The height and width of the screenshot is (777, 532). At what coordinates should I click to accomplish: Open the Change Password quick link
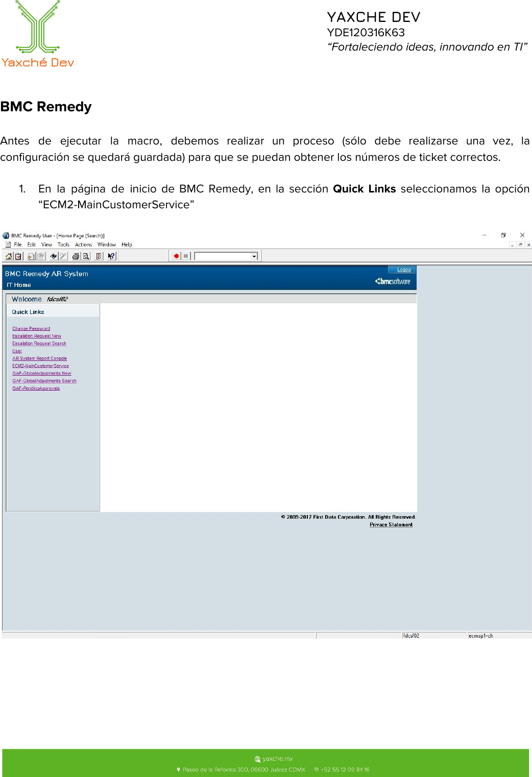(31, 329)
